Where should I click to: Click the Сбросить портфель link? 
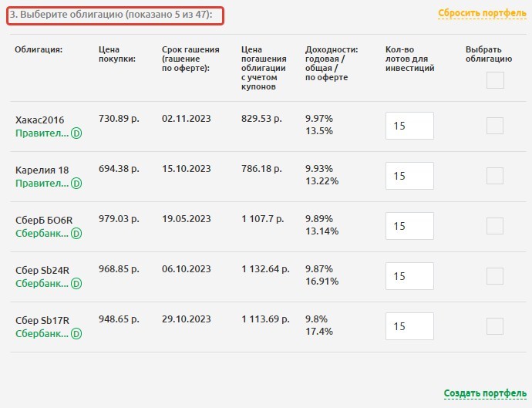tap(481, 14)
